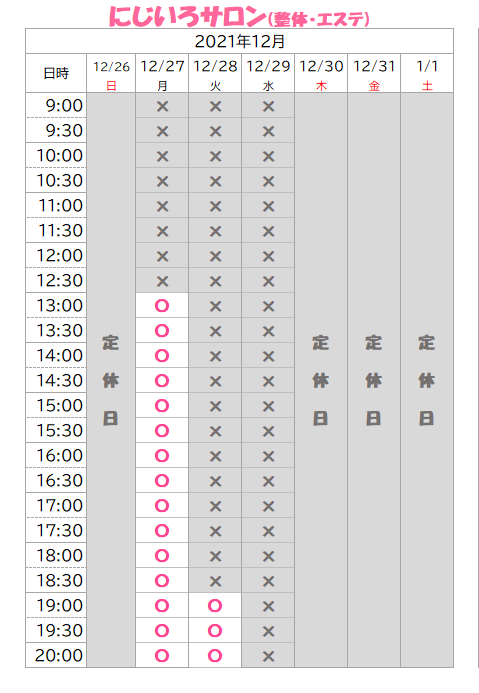Select the 20:00 open circle on 12/28
The width and height of the screenshot is (479, 693).
click(215, 655)
